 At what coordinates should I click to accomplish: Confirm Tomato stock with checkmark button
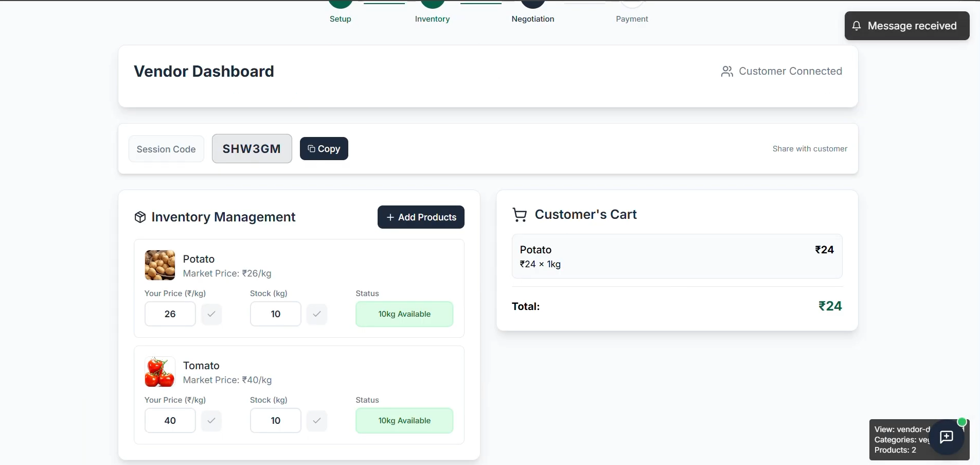click(x=317, y=421)
